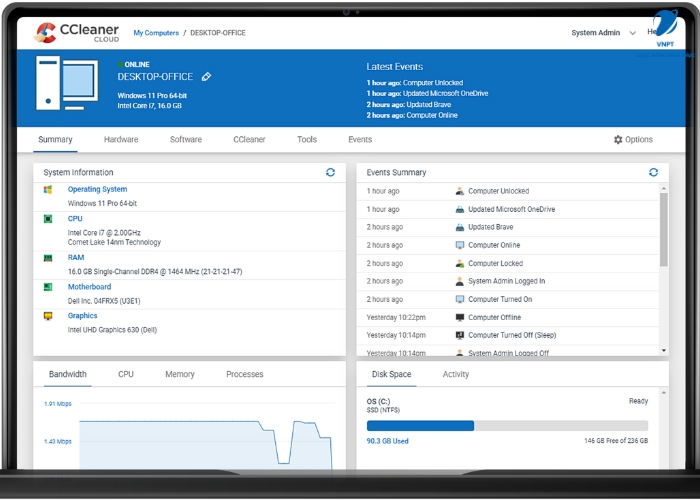700x500 pixels.
Task: Go to My Computers breadcrumb link
Action: coord(156,33)
